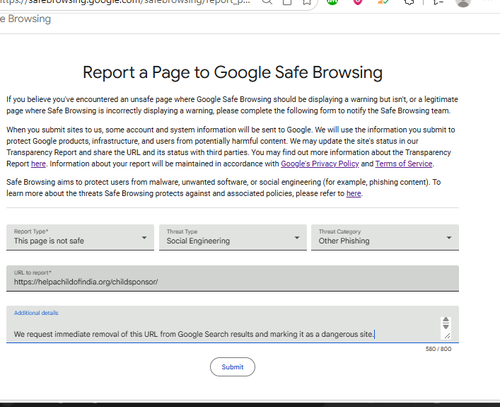Open the profile avatar icon
Screen dimensions: 500x407
(x=463, y=3)
